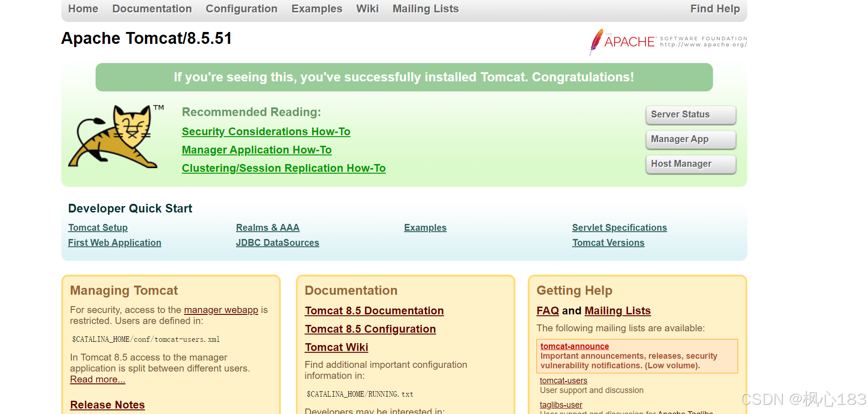868x414 pixels.
Task: Visit the Tomcat Wiki link
Action: (x=337, y=347)
